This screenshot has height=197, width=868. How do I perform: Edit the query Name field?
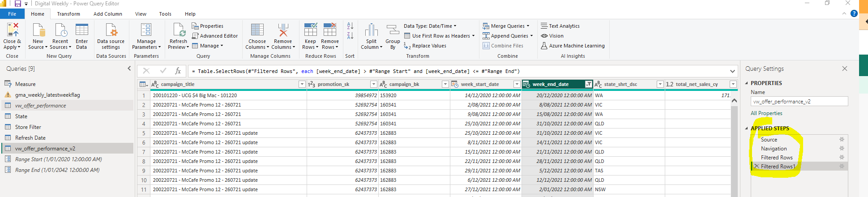pyautogui.click(x=799, y=101)
